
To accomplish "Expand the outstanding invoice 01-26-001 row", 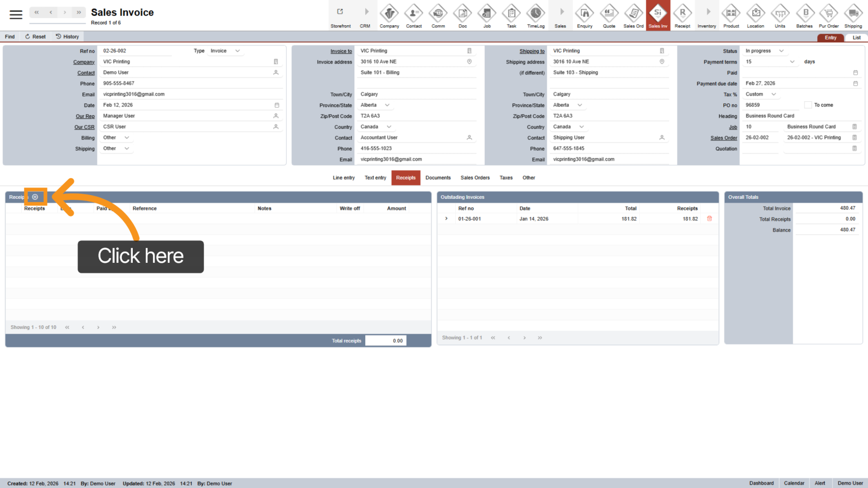I will click(446, 218).
